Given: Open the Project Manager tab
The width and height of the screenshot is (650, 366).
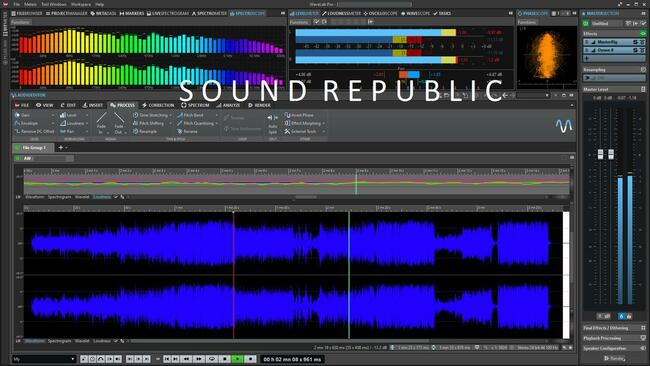Looking at the screenshot, I should coord(66,13).
